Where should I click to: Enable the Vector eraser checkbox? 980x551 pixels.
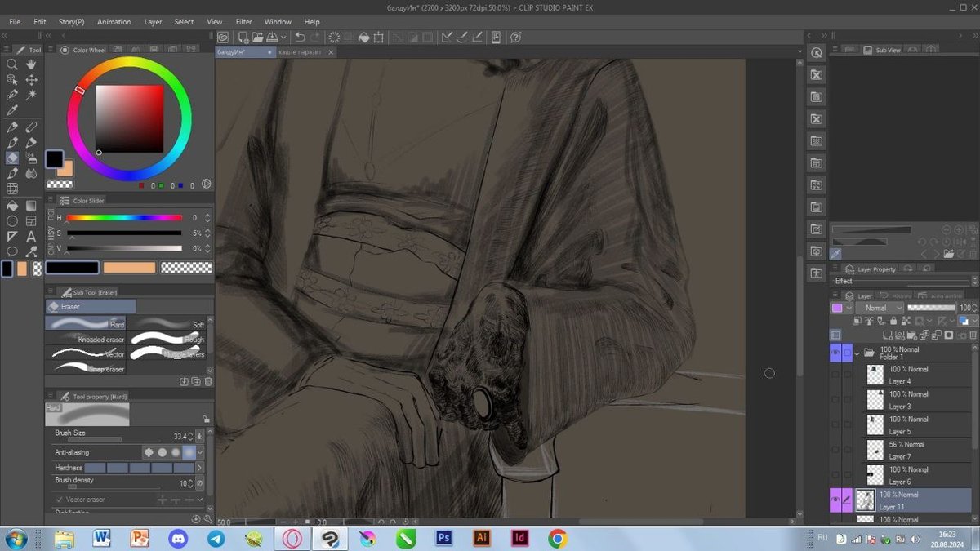click(60, 499)
